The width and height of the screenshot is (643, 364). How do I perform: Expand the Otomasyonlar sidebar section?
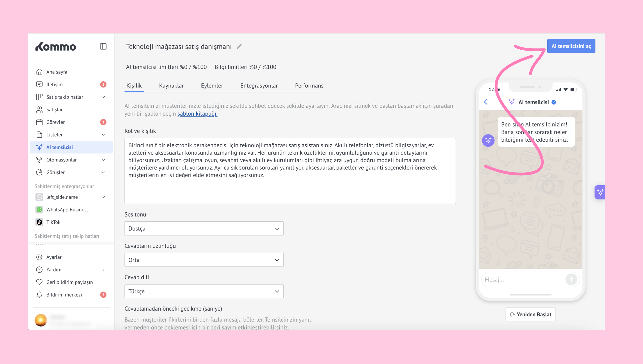(103, 160)
